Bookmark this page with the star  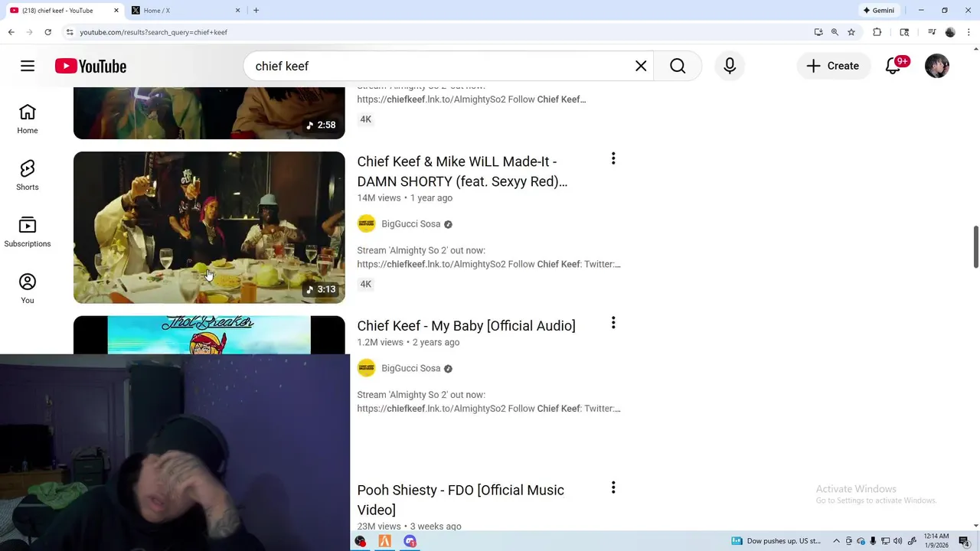(x=851, y=32)
